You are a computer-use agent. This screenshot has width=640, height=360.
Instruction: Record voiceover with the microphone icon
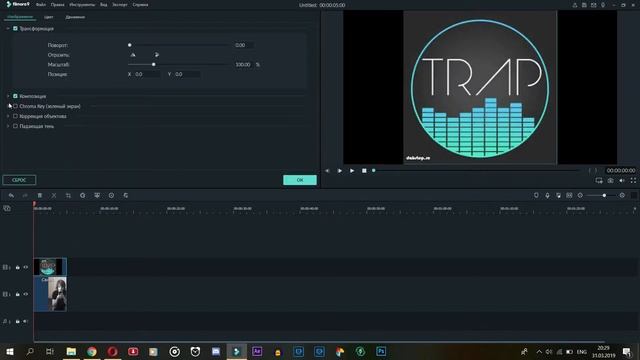point(547,196)
